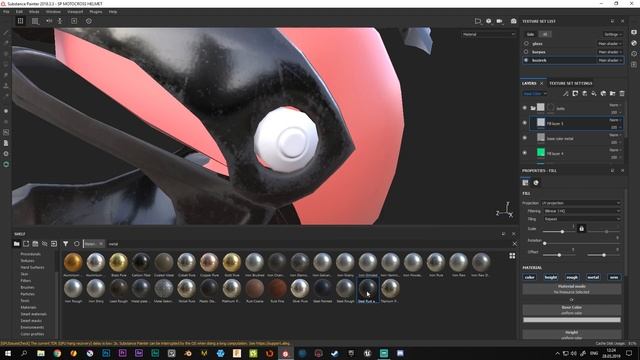Image resolution: width=640 pixels, height=360 pixels.
Task: Click the add mask icon in Layers toolbar
Action: pyautogui.click(x=575, y=93)
